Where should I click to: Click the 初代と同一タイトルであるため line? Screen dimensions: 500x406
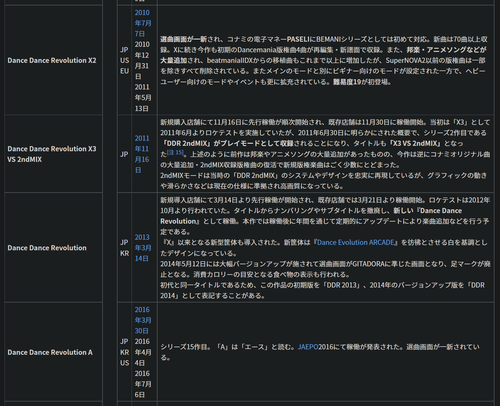point(323,285)
